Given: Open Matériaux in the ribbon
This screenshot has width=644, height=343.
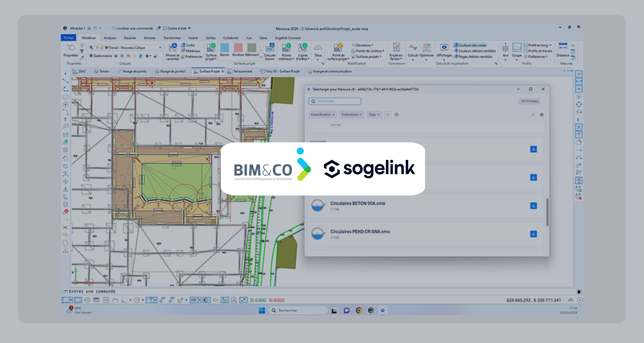Looking at the screenshot, I should click(x=190, y=51).
